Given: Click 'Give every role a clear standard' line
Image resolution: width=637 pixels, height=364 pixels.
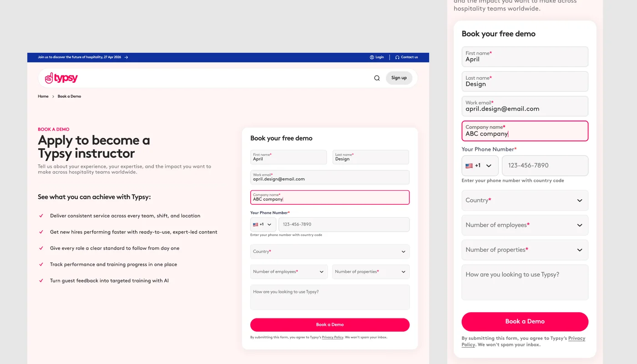Looking at the screenshot, I should tap(115, 248).
